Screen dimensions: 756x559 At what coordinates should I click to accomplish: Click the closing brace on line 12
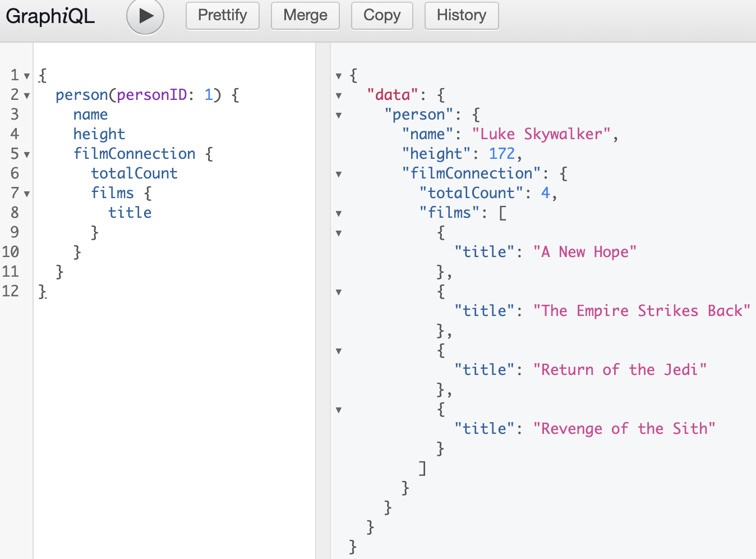pyautogui.click(x=42, y=291)
